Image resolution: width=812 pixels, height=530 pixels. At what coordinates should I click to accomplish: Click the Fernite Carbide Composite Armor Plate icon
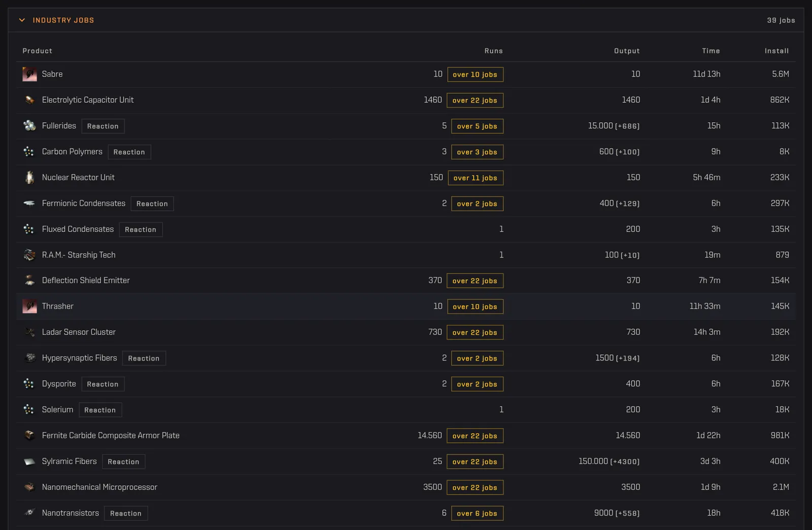(29, 436)
